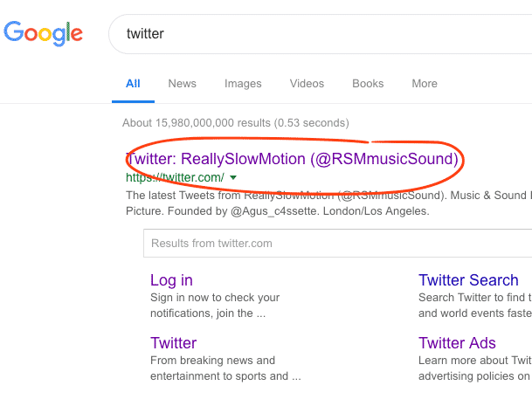This screenshot has height=406, width=532.
Task: Expand the More search options menu
Action: click(425, 84)
